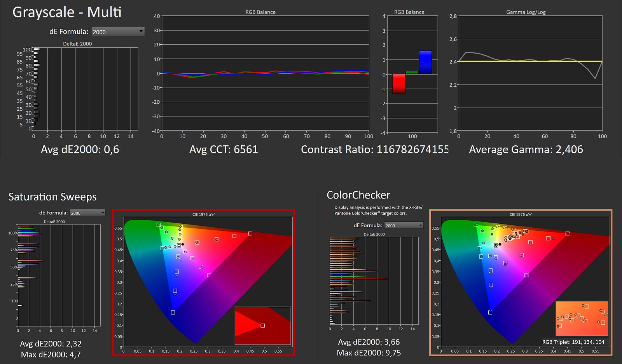This screenshot has width=622, height=364.
Task: Select the longest red bar in ColorChecker DeltaE chart
Action: pyautogui.click(x=358, y=279)
